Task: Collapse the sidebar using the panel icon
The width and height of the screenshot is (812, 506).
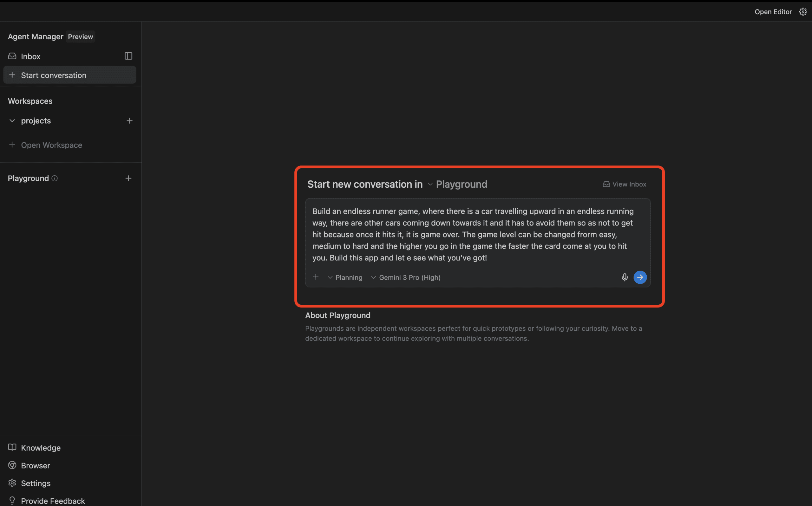Action: click(128, 56)
